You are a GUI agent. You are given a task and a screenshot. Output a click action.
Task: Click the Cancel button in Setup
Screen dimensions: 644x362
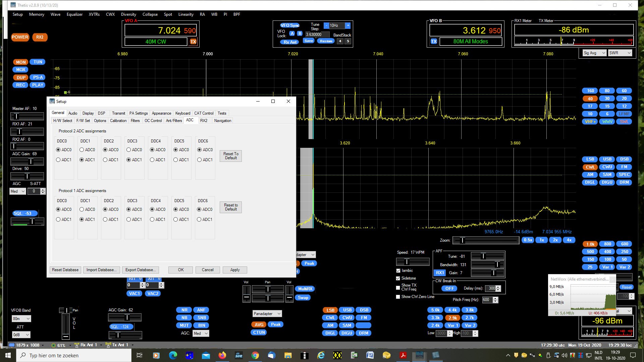coord(207,269)
